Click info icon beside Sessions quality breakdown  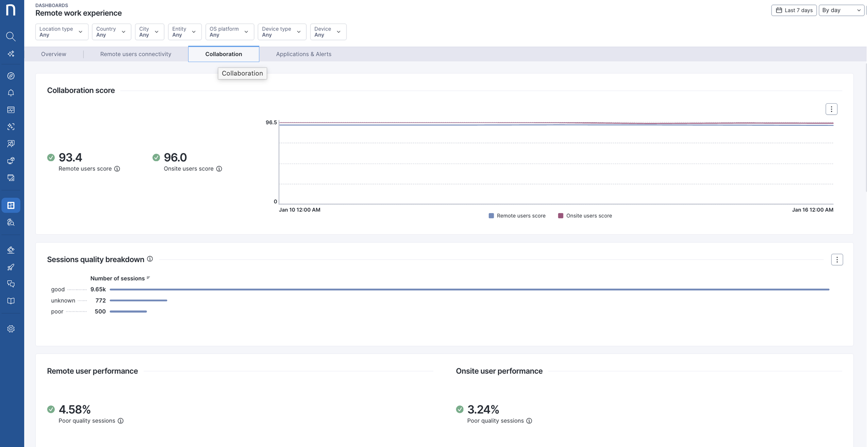point(150,259)
